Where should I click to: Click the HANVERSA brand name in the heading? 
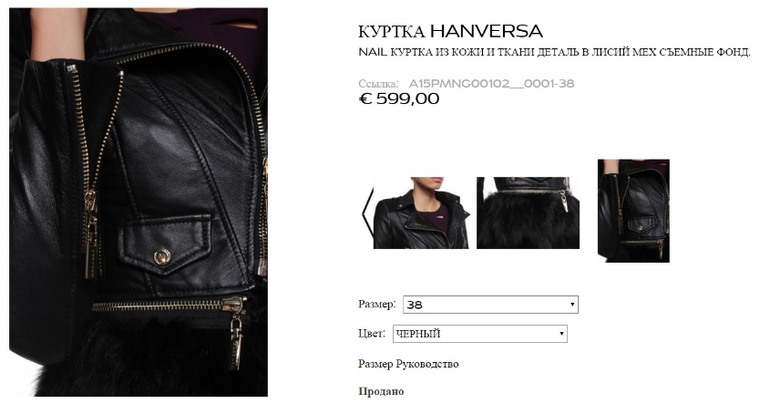(487, 31)
